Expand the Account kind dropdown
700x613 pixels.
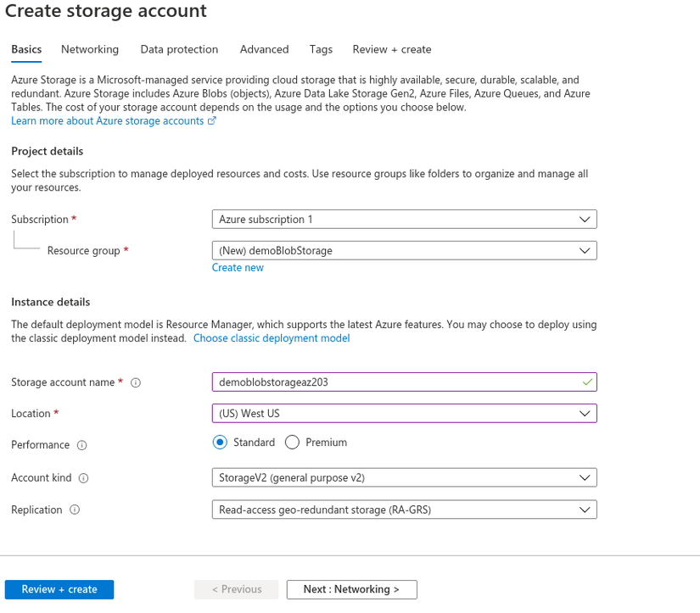point(404,477)
